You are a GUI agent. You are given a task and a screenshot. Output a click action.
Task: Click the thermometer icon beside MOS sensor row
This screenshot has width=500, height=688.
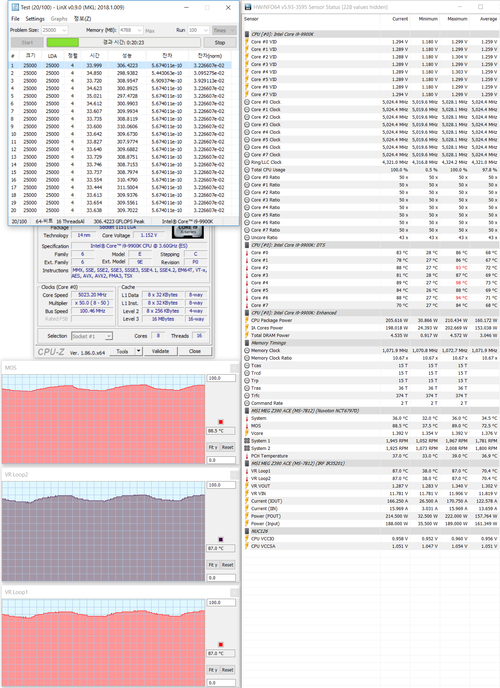pyautogui.click(x=247, y=426)
